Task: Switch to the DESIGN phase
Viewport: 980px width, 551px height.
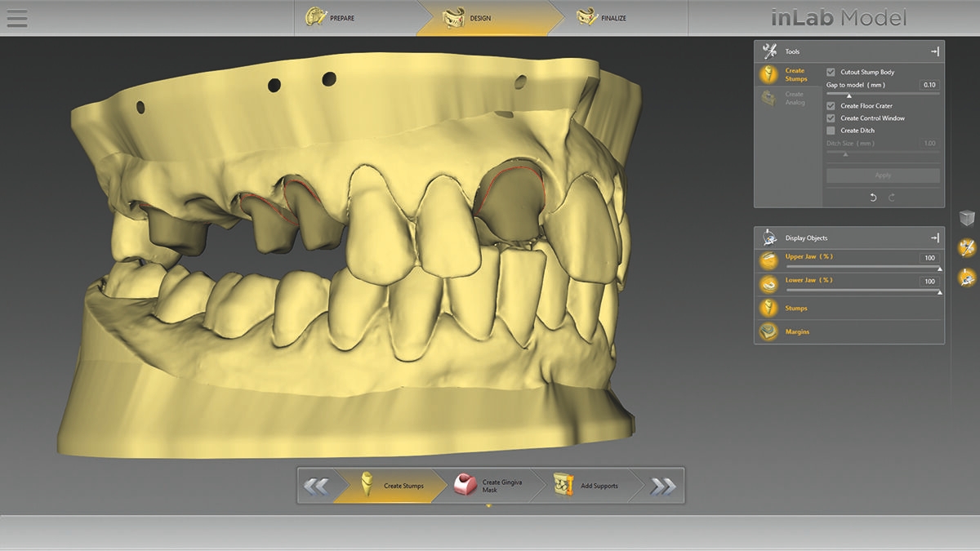Action: pyautogui.click(x=488, y=17)
